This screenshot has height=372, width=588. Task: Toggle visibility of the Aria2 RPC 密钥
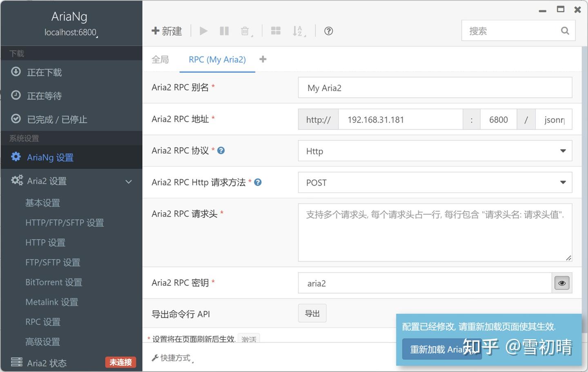click(x=561, y=282)
